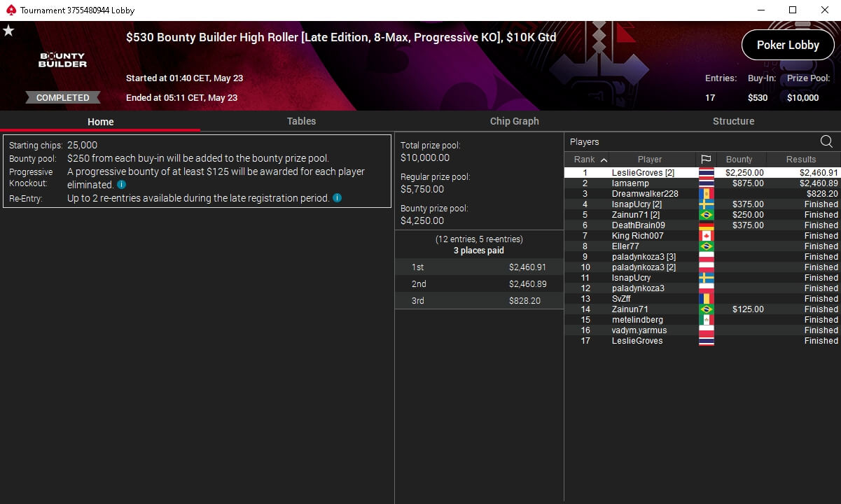Sort the players list by Player name
Screen dimensions: 841x504
[650, 160]
